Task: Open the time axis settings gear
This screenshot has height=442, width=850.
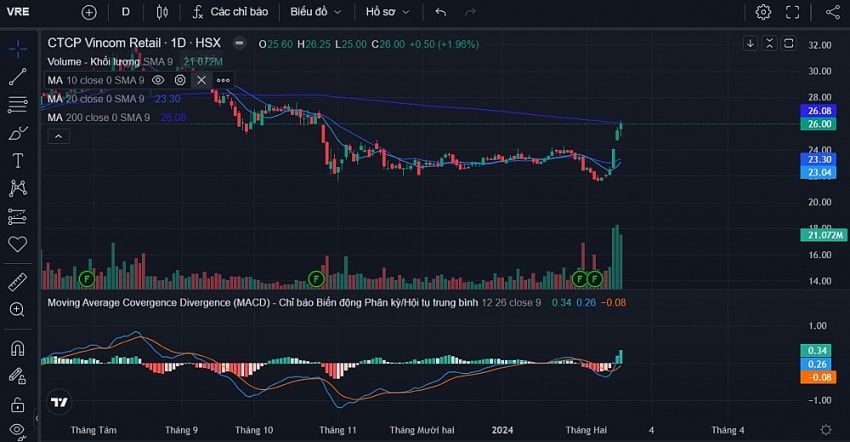Action: (826, 430)
